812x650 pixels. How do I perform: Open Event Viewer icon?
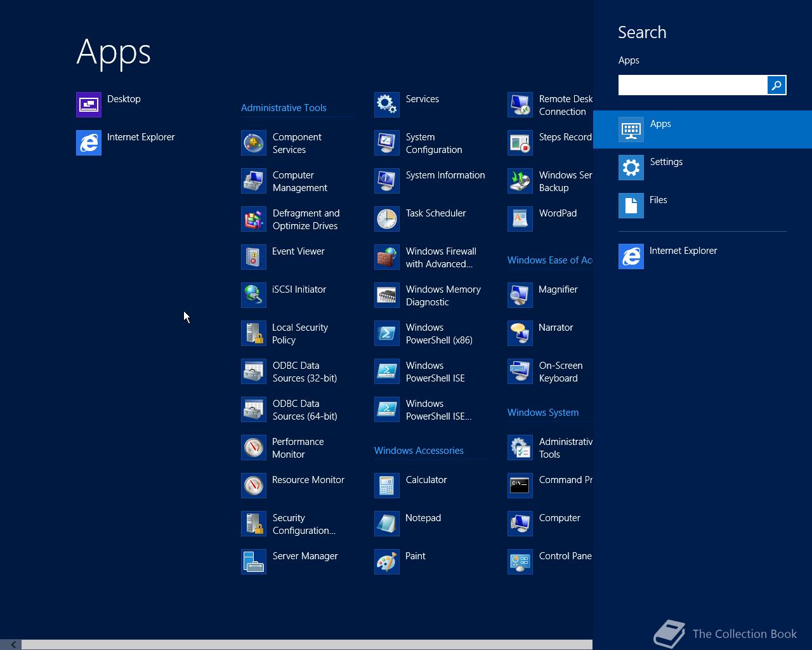(254, 257)
